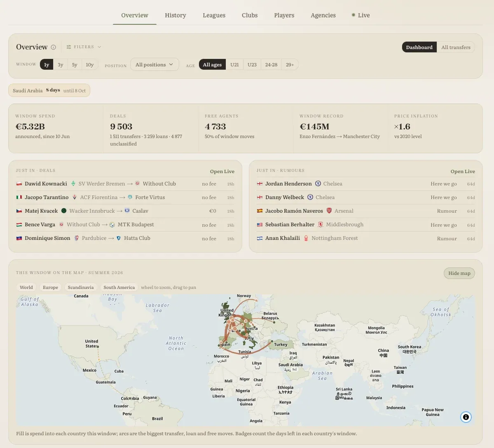Click the SV Werder Bremen club crest
The width and height of the screenshot is (494, 448).
tap(73, 183)
